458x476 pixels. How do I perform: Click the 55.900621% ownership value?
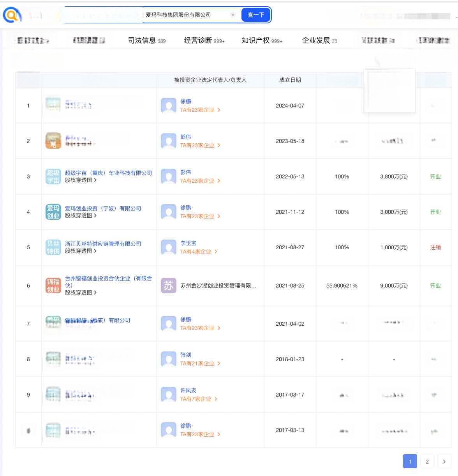point(342,286)
